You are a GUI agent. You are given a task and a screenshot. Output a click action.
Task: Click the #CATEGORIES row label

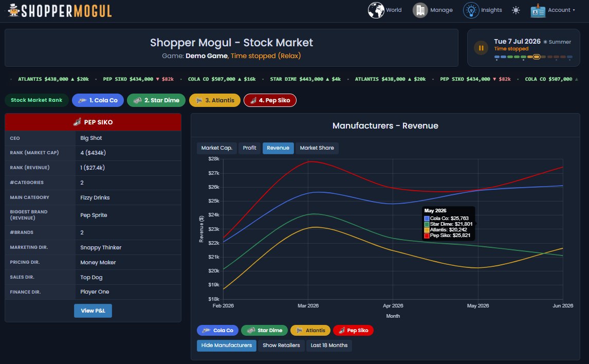pyautogui.click(x=27, y=183)
